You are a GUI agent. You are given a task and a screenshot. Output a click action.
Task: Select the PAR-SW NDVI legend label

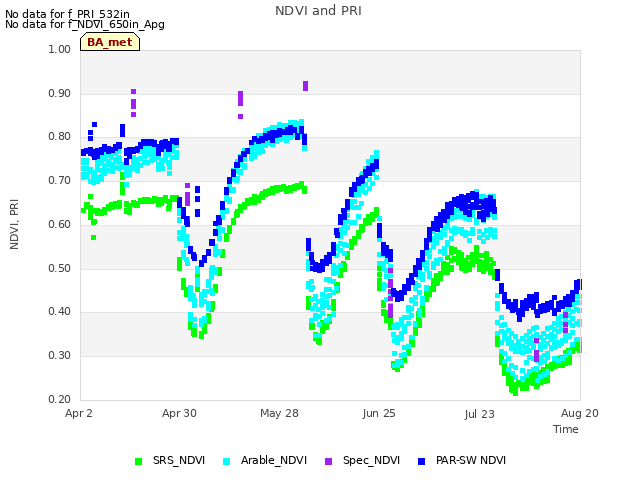[471, 460]
